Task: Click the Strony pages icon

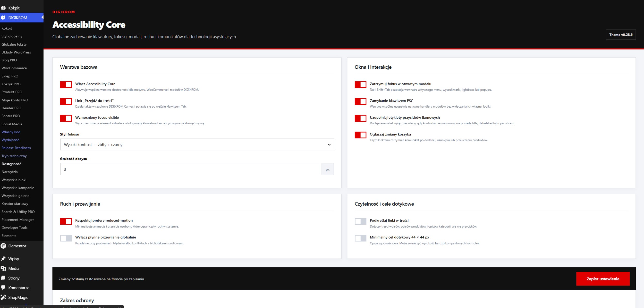Action: tap(3, 278)
